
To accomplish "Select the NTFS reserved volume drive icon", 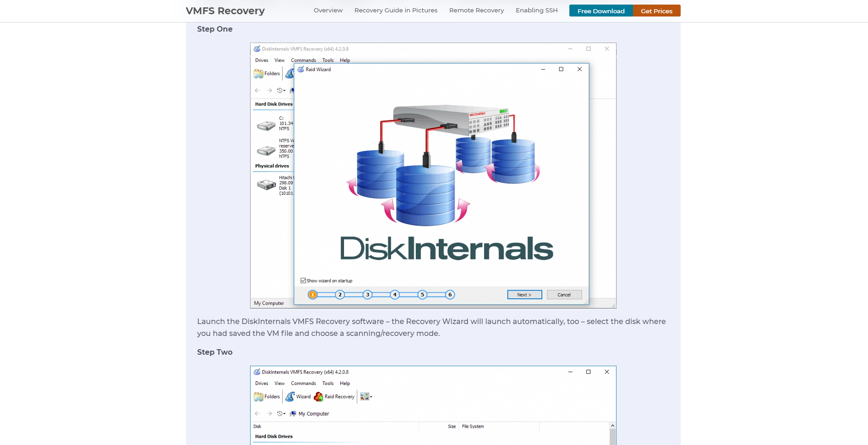I will click(266, 150).
